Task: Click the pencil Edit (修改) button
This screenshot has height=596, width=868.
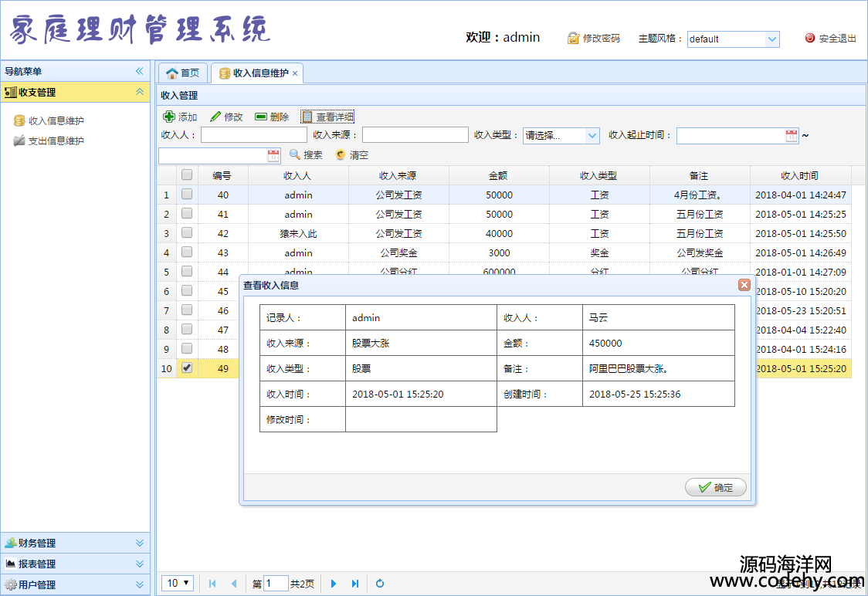Action: pyautogui.click(x=226, y=117)
